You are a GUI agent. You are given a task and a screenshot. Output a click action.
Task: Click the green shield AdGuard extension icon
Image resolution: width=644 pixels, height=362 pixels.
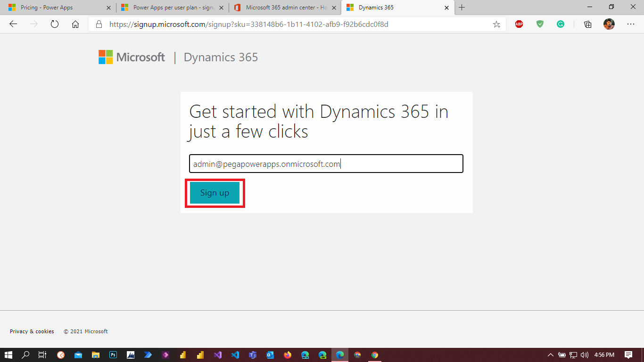(540, 25)
